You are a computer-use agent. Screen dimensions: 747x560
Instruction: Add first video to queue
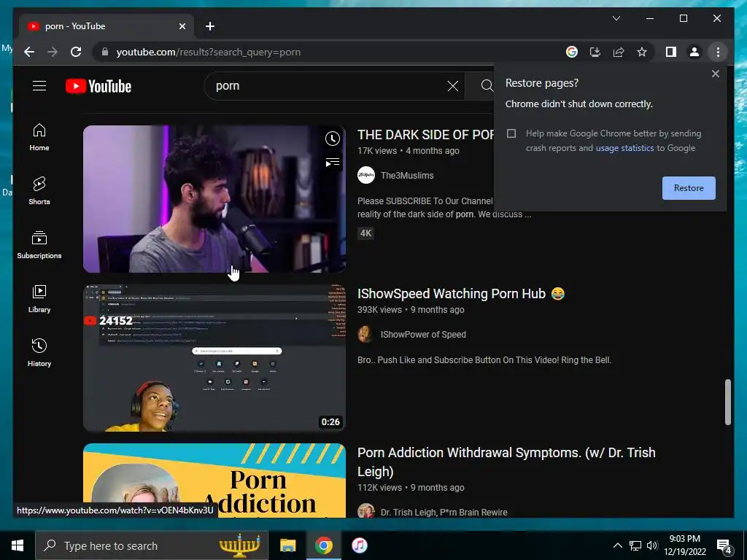[333, 163]
